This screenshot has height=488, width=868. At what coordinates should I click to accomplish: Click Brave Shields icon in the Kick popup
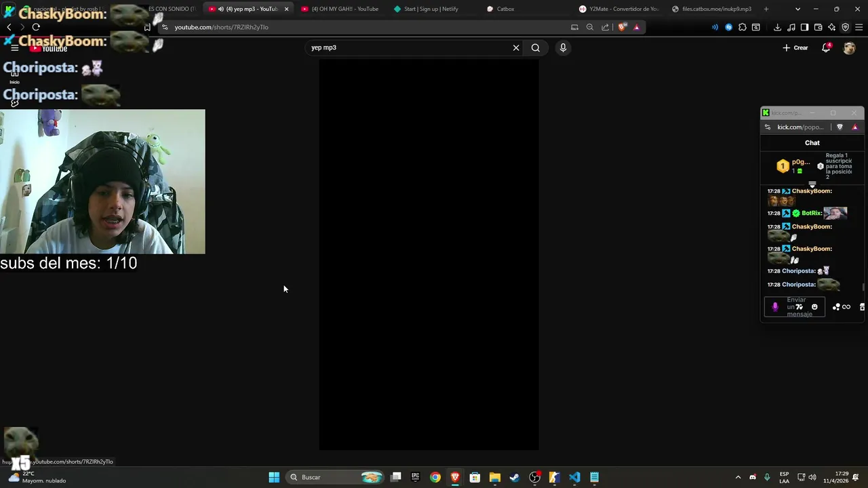(x=840, y=127)
